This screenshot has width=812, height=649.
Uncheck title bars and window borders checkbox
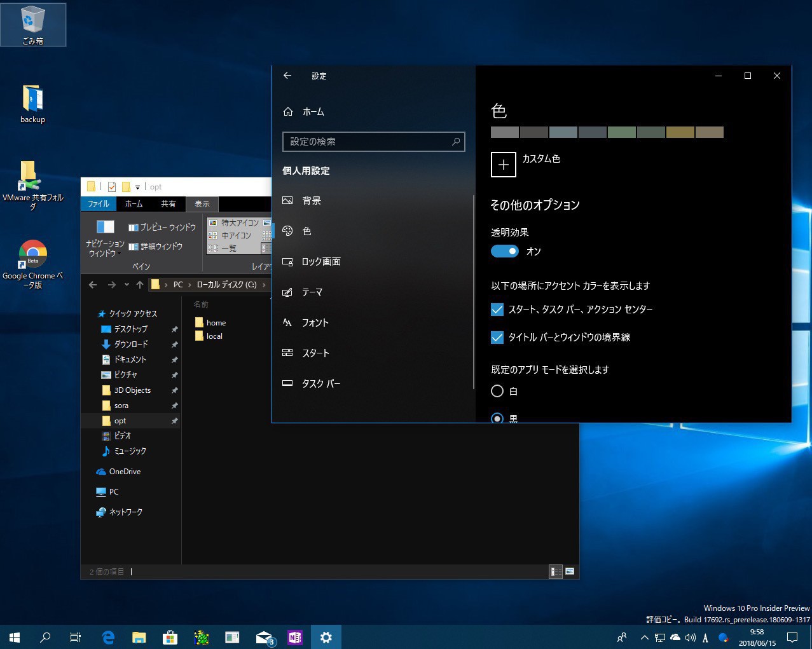497,338
